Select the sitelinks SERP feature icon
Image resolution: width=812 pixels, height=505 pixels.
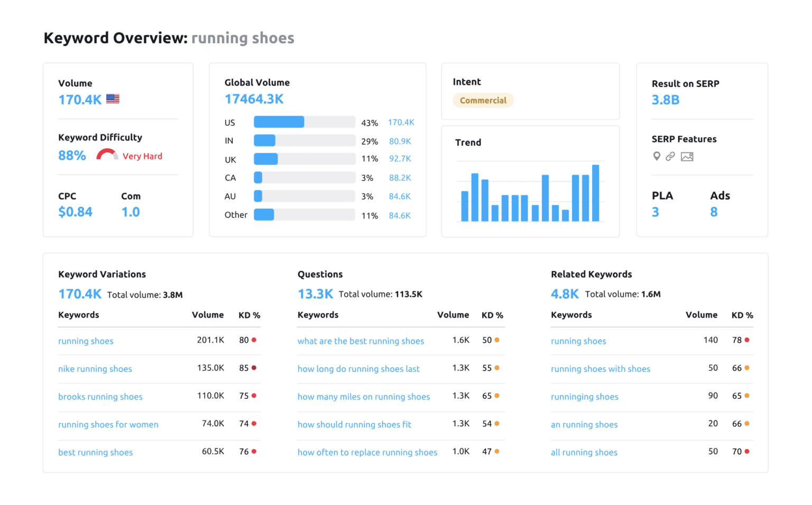[670, 157]
